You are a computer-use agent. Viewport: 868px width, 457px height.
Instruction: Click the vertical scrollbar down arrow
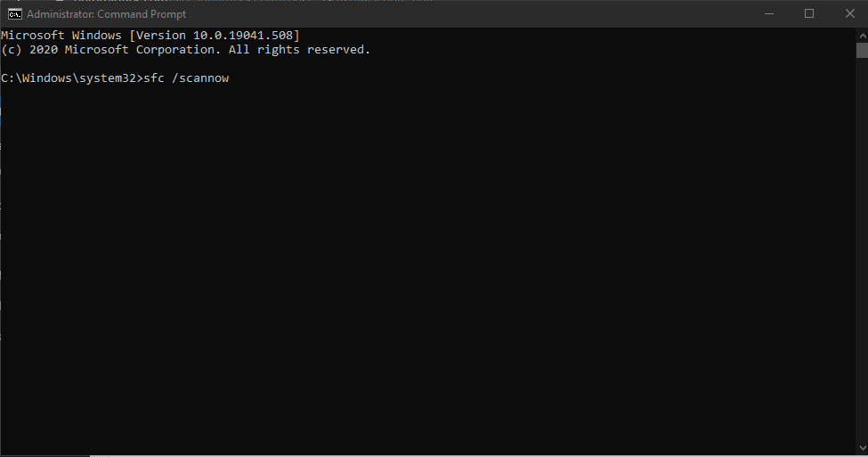[862, 447]
